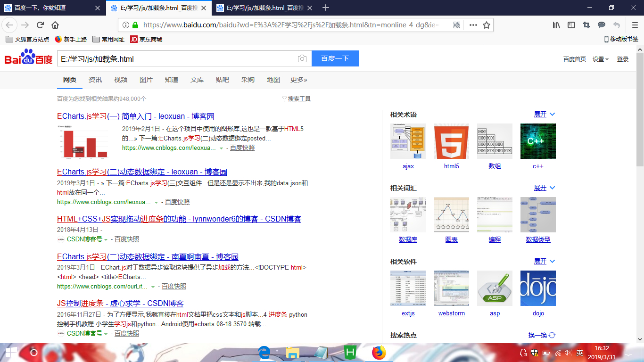
Task: Switch to the 贴吧 category
Action: click(x=223, y=80)
